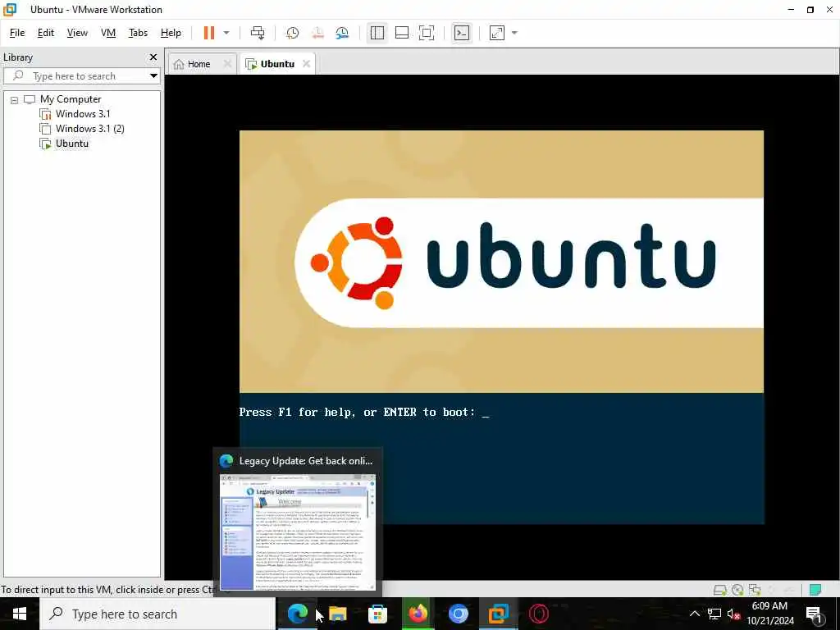
Task: Send Ctrl+Alt+Del to the VM
Action: click(258, 33)
